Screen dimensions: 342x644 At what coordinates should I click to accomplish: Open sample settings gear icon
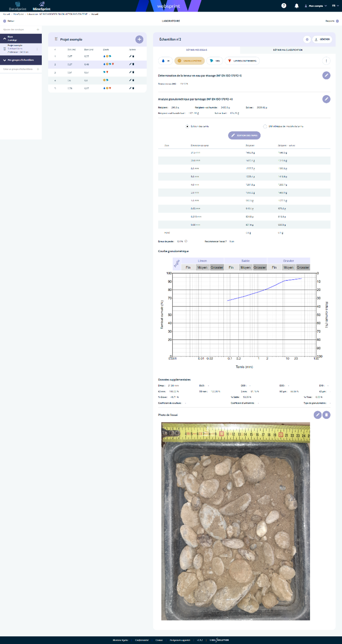[307, 39]
